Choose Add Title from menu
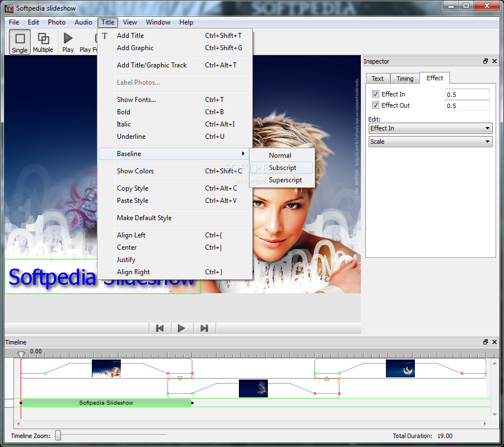The image size is (504, 447). [x=175, y=36]
